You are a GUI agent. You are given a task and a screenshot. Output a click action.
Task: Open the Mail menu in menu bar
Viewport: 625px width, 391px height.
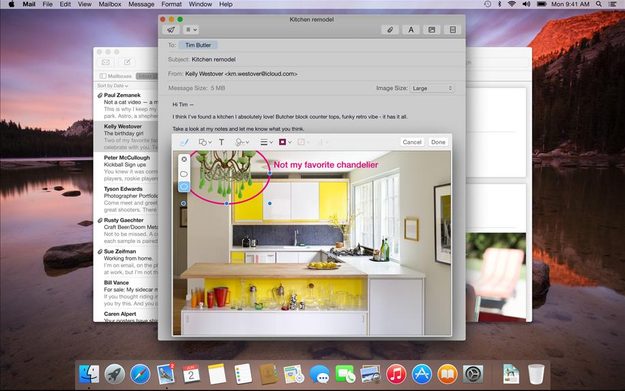(x=29, y=4)
